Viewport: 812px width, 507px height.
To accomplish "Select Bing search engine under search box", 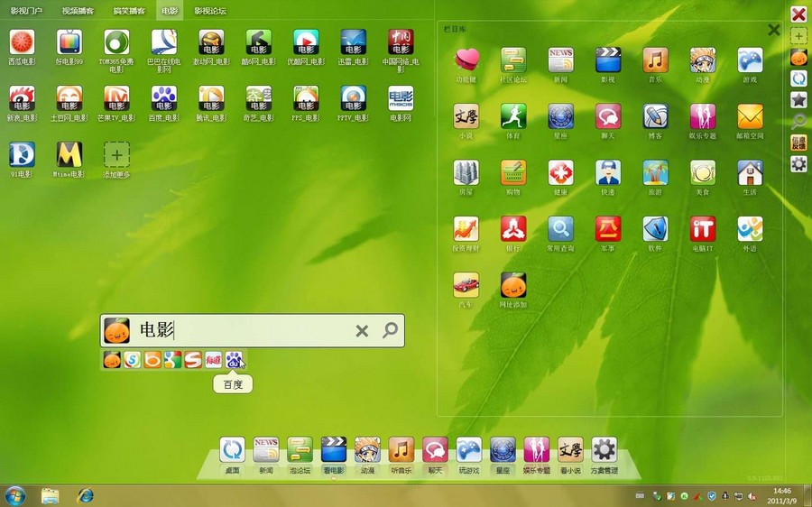I will pos(152,359).
